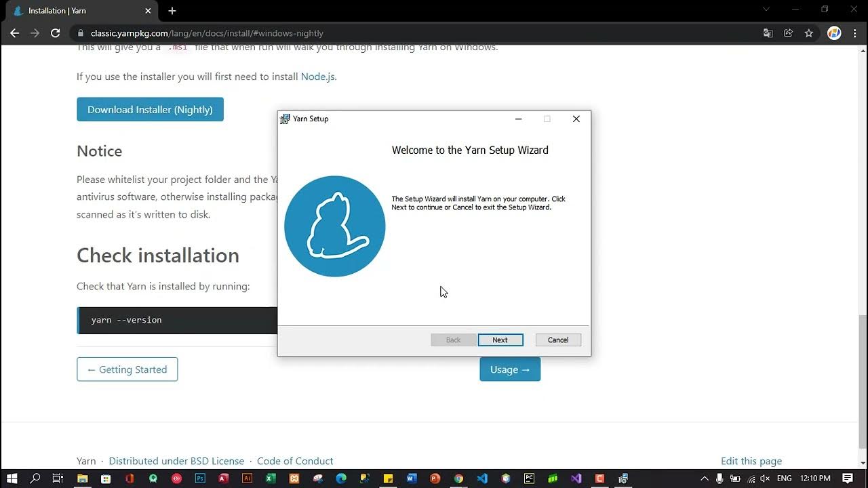
Task: Open the Chrome profile avatar
Action: click(834, 33)
